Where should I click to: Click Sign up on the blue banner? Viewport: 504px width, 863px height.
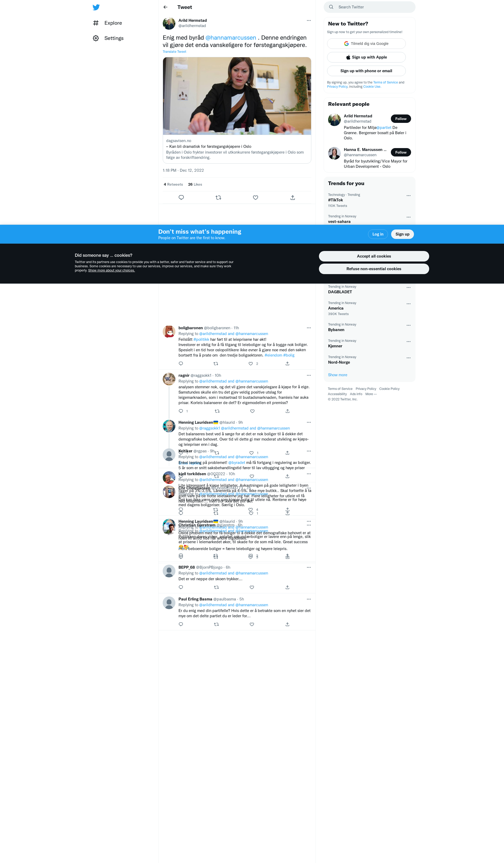pos(402,234)
